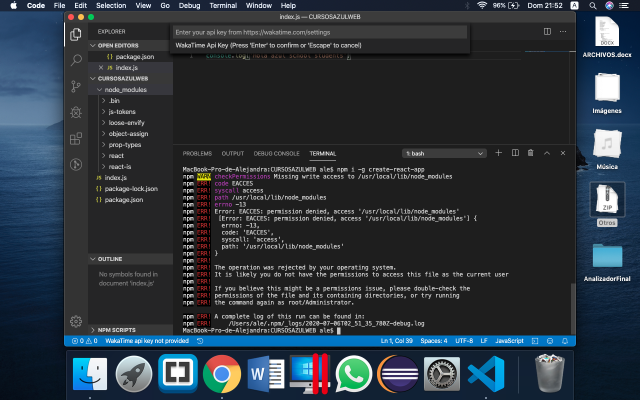Expand the js-tokens folder
The image size is (640, 400).
point(122,112)
